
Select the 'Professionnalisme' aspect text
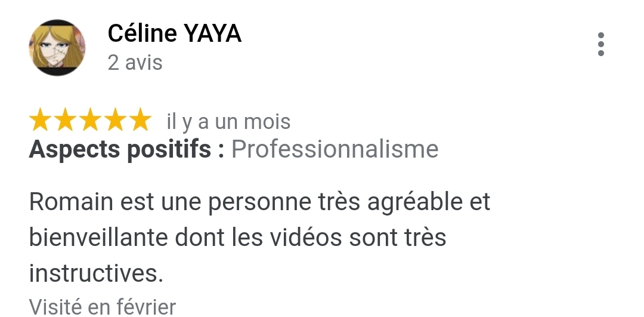[x=335, y=149]
